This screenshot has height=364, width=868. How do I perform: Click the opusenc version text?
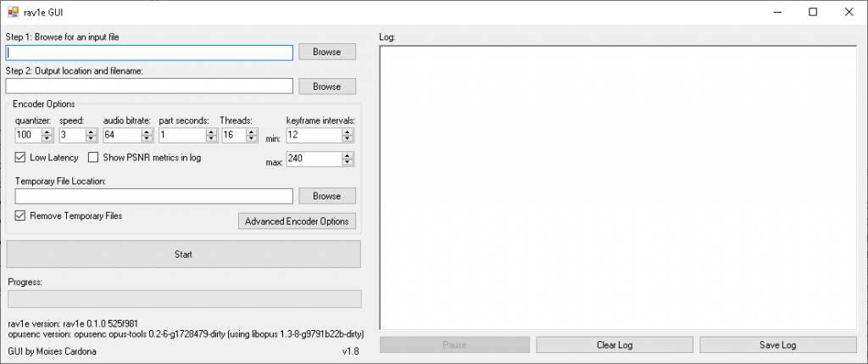click(186, 334)
